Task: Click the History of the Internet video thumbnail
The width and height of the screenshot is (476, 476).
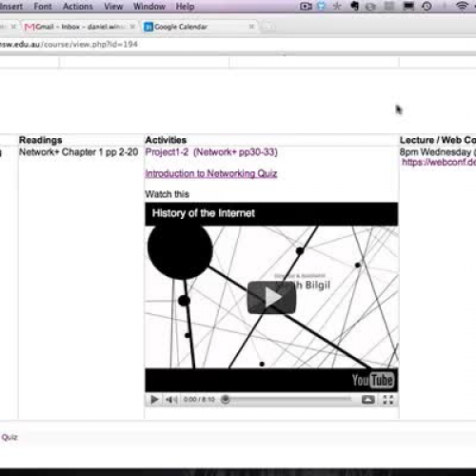Action: tap(271, 297)
